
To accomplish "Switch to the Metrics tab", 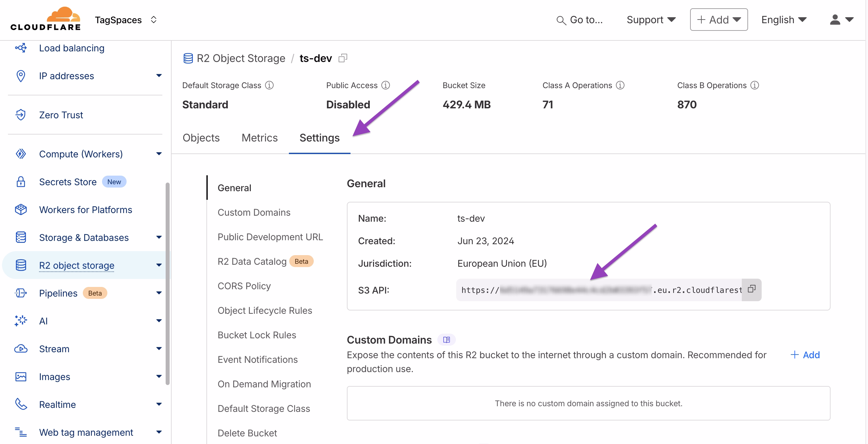I will 259,138.
